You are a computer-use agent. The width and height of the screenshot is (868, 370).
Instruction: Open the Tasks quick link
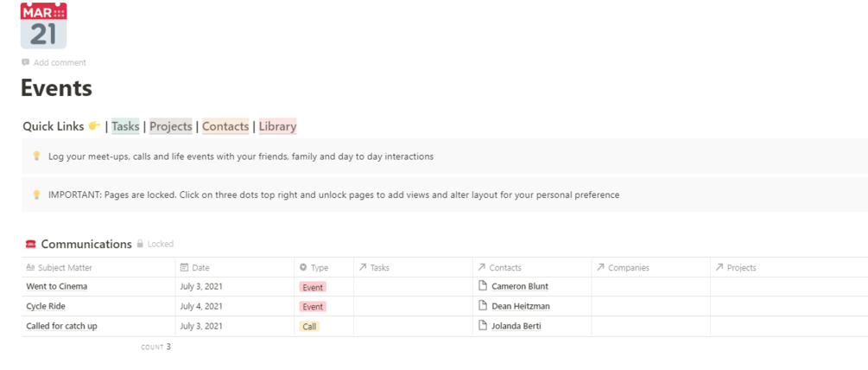point(125,126)
